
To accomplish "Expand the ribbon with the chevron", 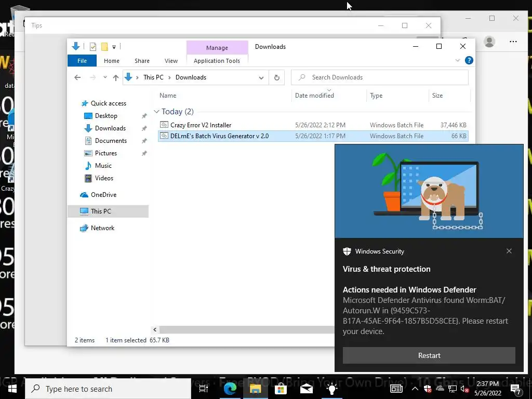I will tap(458, 60).
